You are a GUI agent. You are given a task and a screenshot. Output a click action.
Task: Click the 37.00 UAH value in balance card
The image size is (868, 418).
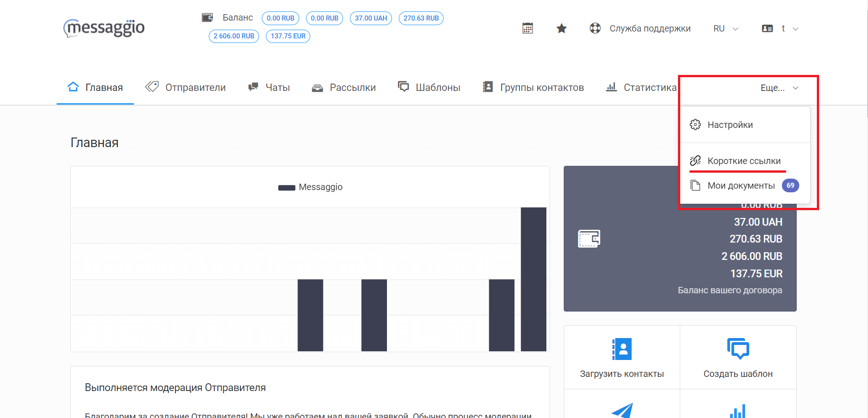click(758, 222)
